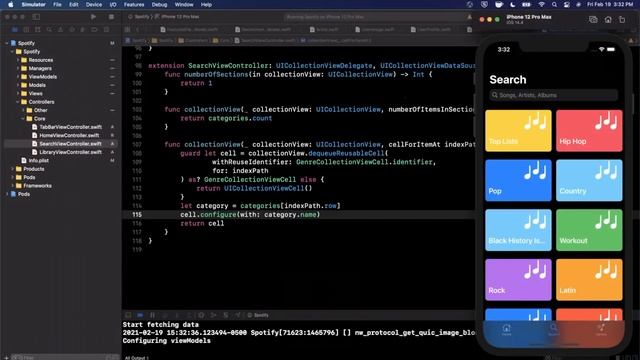Tap the light blue Country card

pyautogui.click(x=589, y=180)
